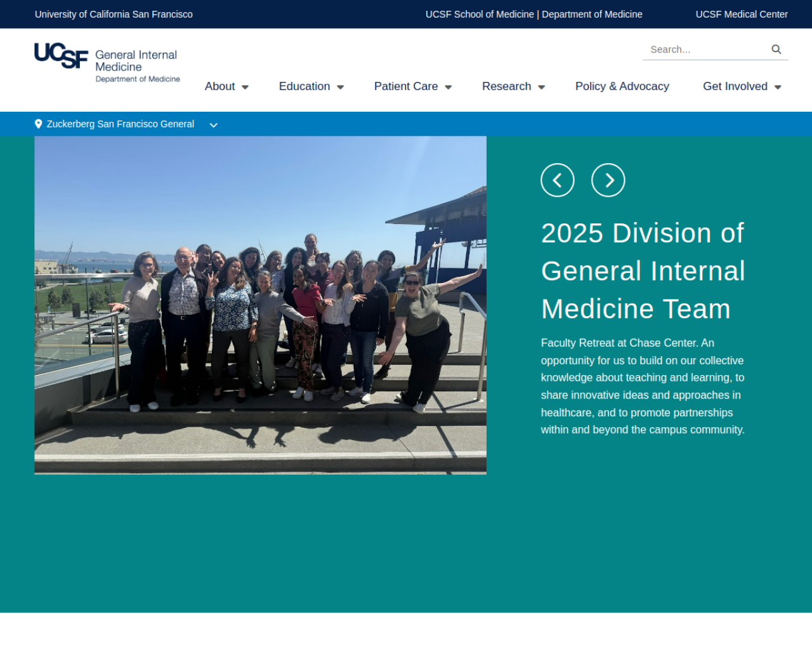Click Zuckerberg San Francisco General location text
Image resolution: width=812 pixels, height=650 pixels.
(121, 124)
